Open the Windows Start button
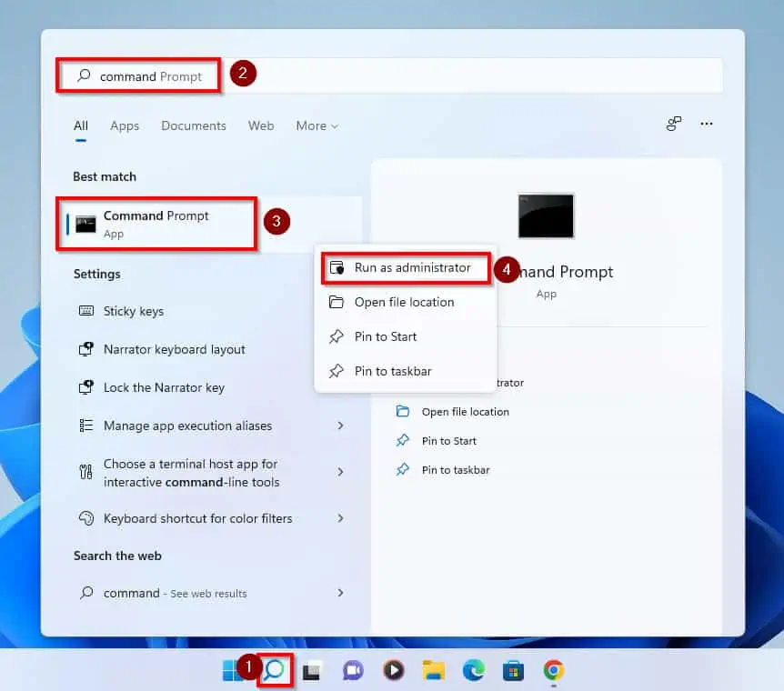The width and height of the screenshot is (784, 691). (232, 670)
